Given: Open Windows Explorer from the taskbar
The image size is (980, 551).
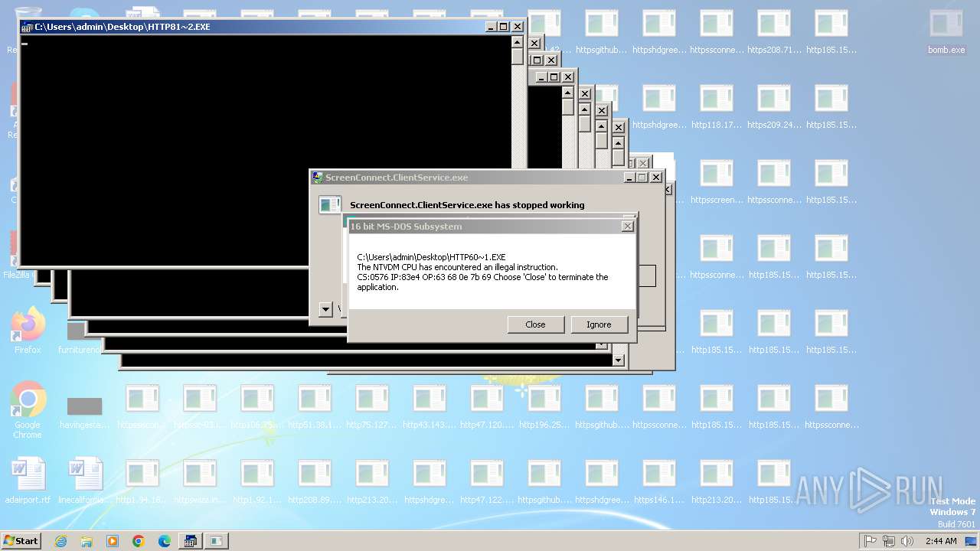Looking at the screenshot, I should [x=87, y=541].
